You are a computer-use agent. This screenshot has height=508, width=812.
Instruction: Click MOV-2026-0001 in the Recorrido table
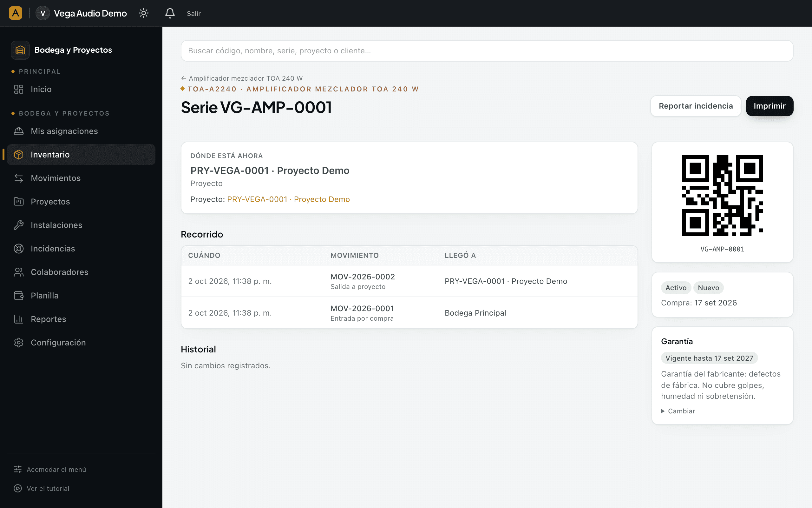tap(362, 308)
